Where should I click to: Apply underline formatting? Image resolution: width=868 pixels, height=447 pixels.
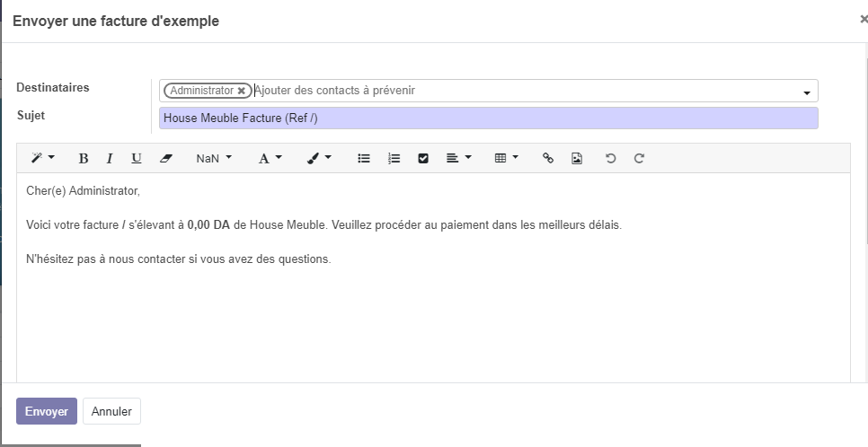click(137, 158)
